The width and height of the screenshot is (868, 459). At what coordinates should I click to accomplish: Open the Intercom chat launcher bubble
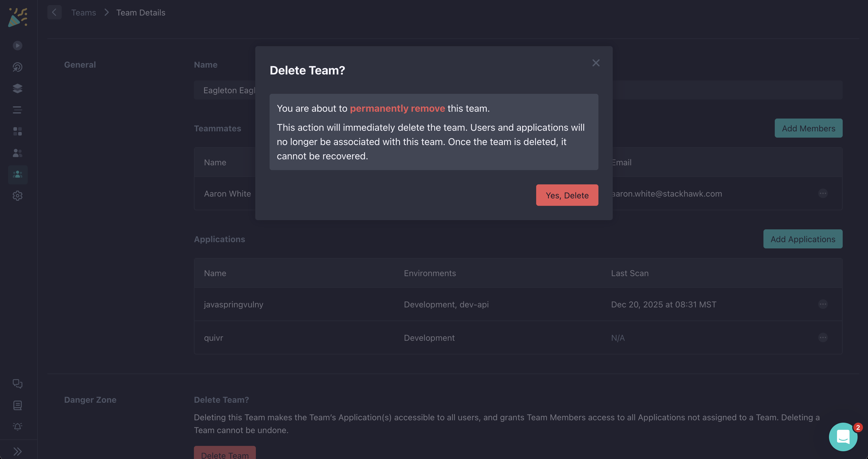(x=843, y=437)
